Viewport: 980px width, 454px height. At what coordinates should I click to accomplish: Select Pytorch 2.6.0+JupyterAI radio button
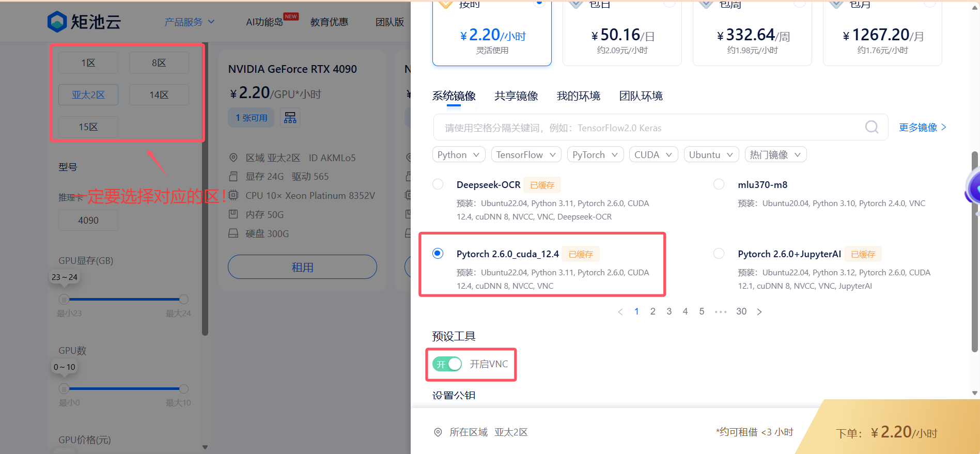coord(719,254)
